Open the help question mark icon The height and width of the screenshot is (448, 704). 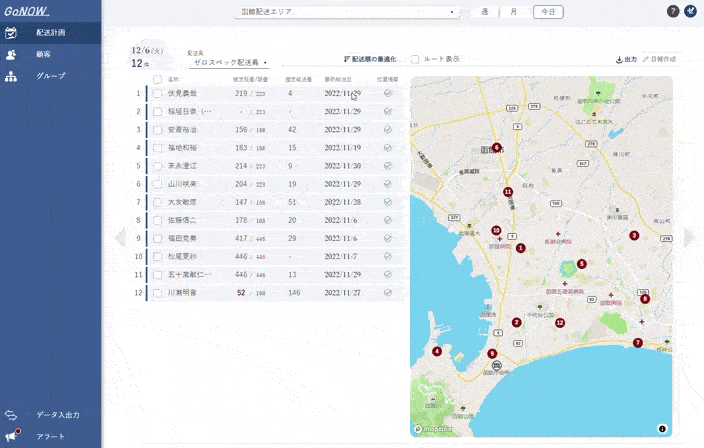coord(673,11)
